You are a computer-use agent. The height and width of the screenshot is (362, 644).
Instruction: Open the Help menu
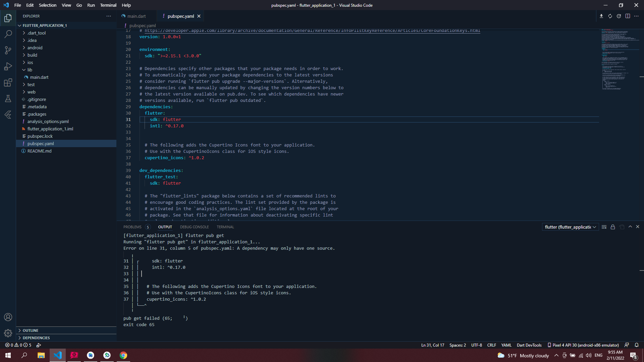pos(126,5)
